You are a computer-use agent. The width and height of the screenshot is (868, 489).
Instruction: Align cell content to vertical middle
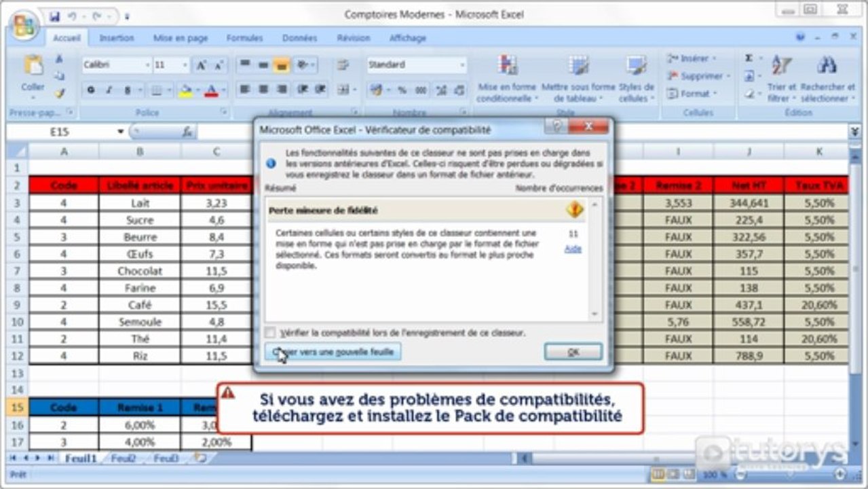point(263,65)
